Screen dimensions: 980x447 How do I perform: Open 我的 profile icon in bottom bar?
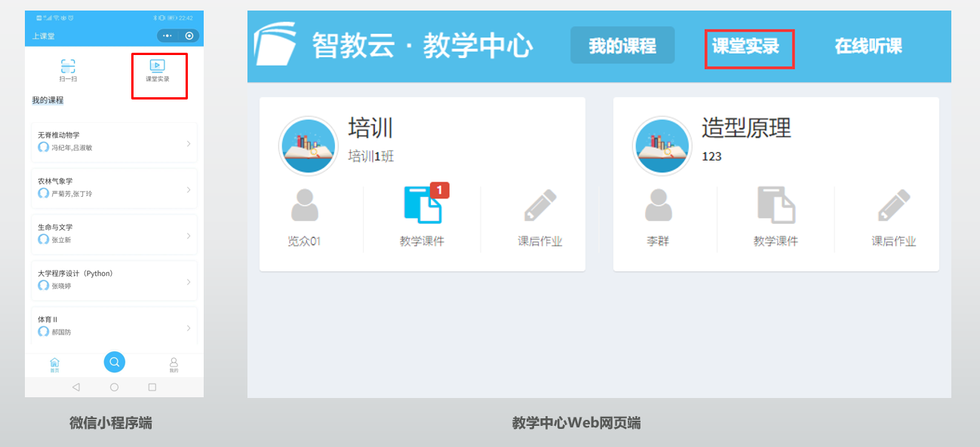pos(174,363)
